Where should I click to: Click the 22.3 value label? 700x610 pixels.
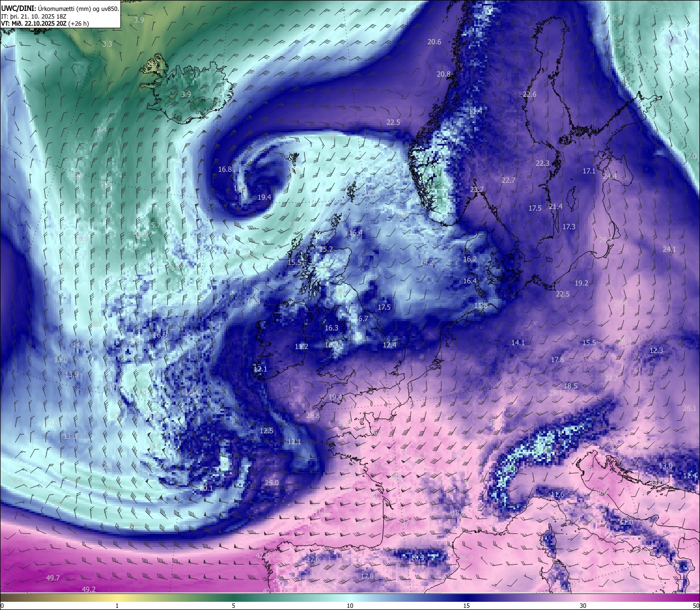[542, 164]
